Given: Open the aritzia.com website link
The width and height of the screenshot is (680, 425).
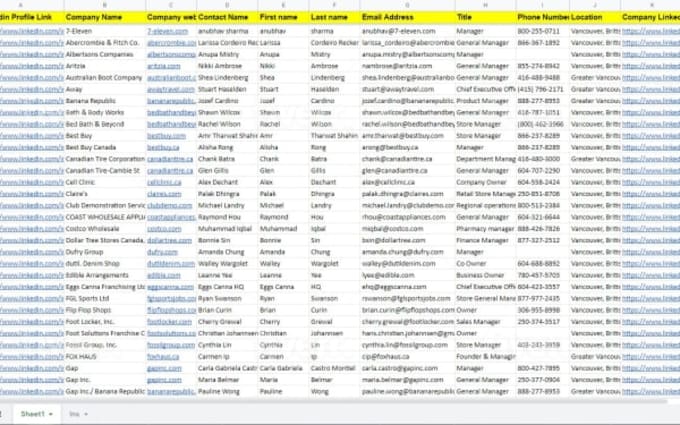Looking at the screenshot, I should 163,66.
